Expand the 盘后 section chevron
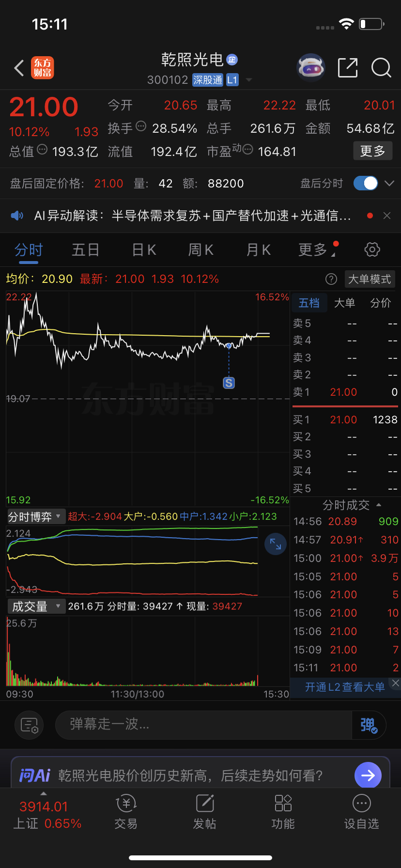The width and height of the screenshot is (401, 868). [389, 183]
